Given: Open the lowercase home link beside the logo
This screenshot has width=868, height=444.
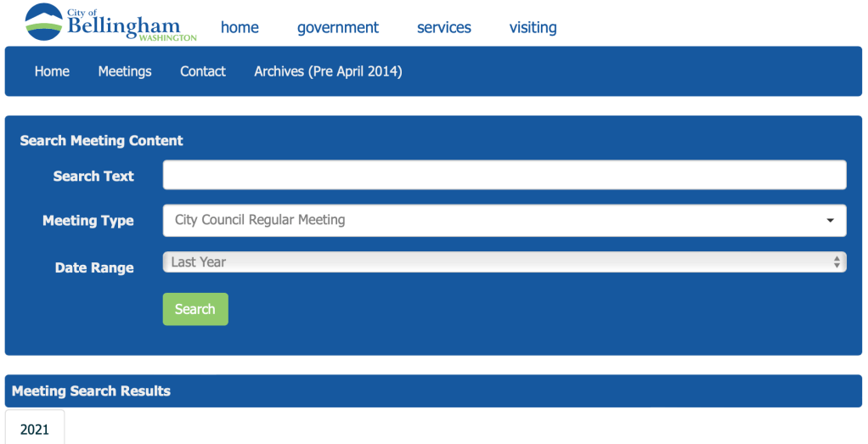Looking at the screenshot, I should 240,27.
